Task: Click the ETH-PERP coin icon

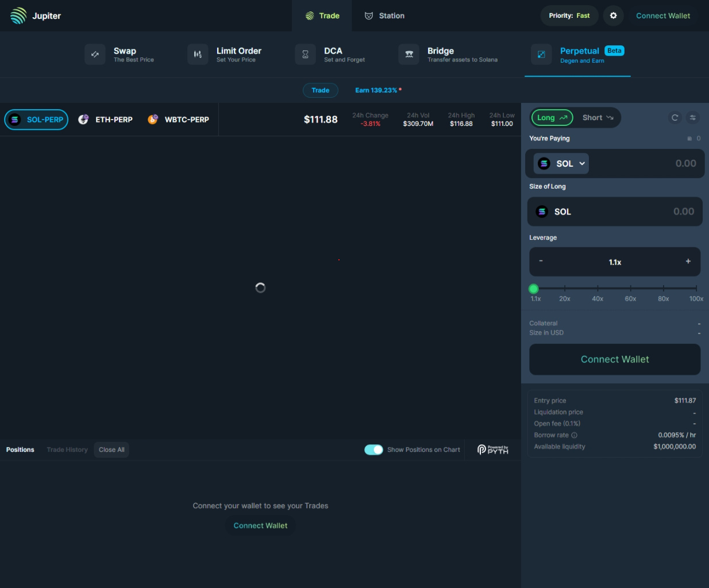Action: coord(83,120)
